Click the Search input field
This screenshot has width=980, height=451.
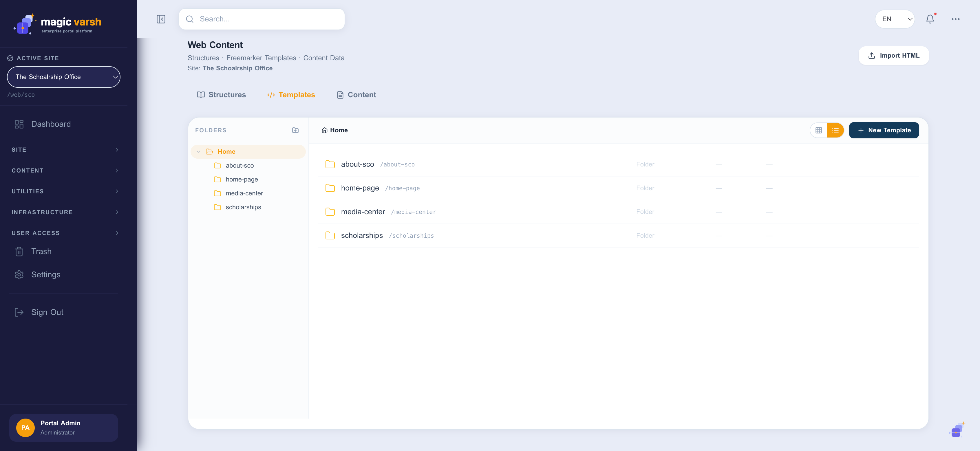(x=262, y=19)
